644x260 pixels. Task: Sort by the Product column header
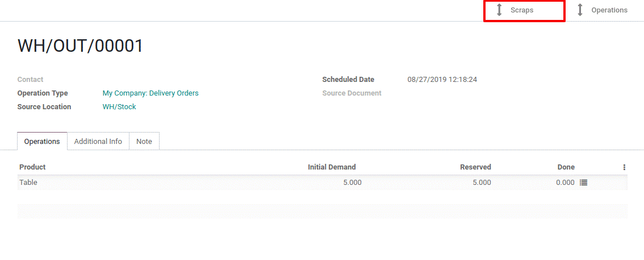tap(32, 167)
